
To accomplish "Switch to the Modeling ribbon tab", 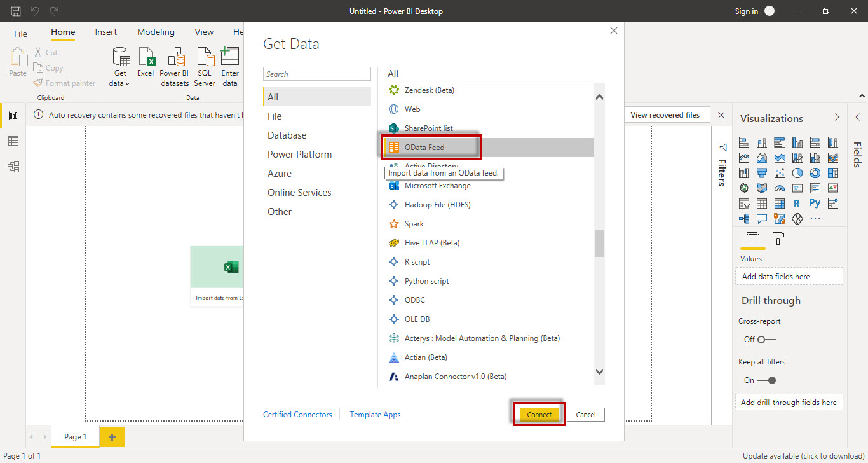I will (x=156, y=32).
